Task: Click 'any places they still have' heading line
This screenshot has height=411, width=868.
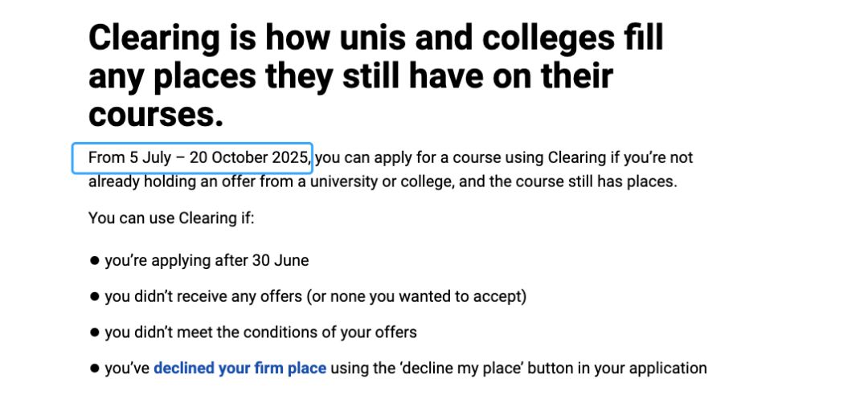Action: pos(351,75)
